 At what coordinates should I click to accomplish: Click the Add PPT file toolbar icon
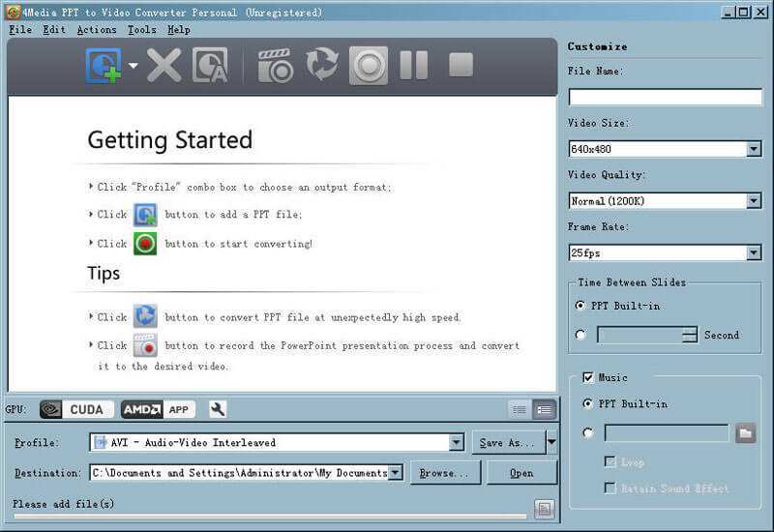tap(104, 66)
